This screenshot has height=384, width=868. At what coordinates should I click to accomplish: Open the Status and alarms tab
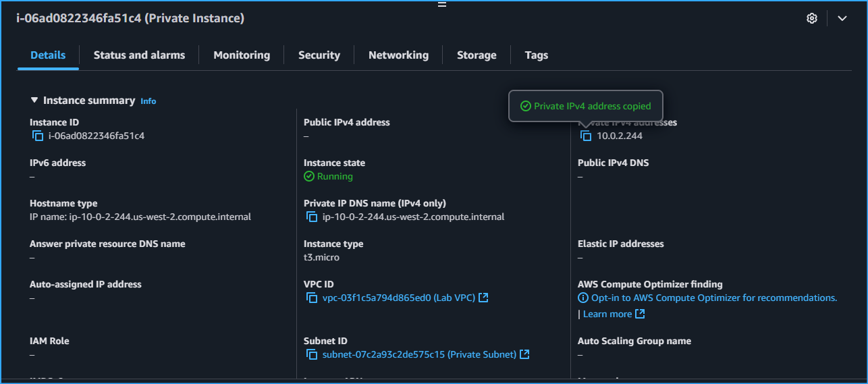point(139,55)
